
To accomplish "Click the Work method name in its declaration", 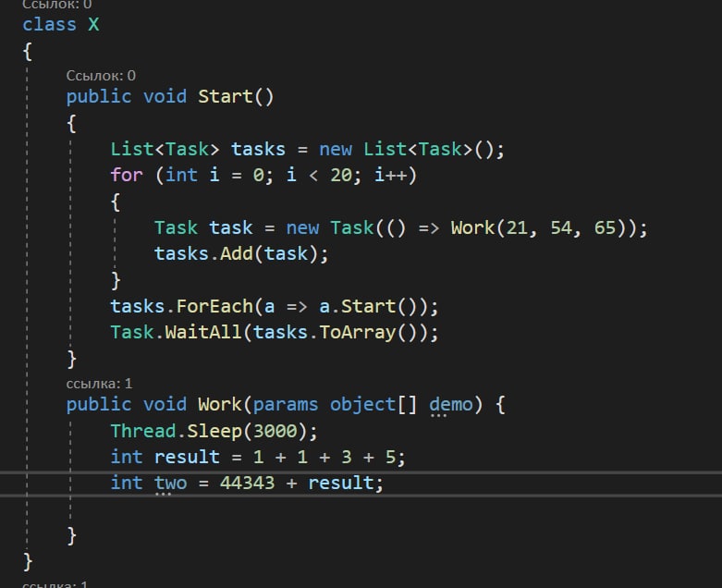I will pyautogui.click(x=220, y=404).
